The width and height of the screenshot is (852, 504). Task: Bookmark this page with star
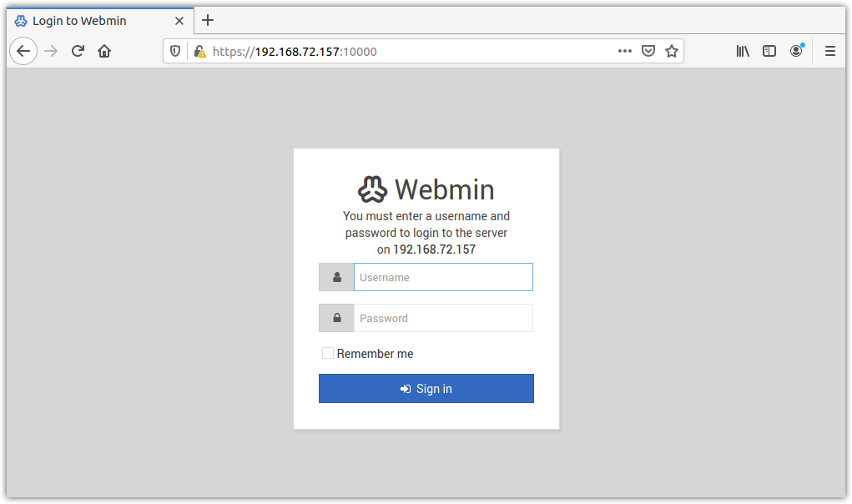[672, 51]
